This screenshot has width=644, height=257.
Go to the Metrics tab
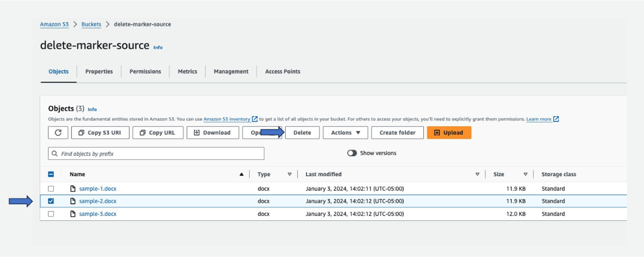click(x=188, y=72)
